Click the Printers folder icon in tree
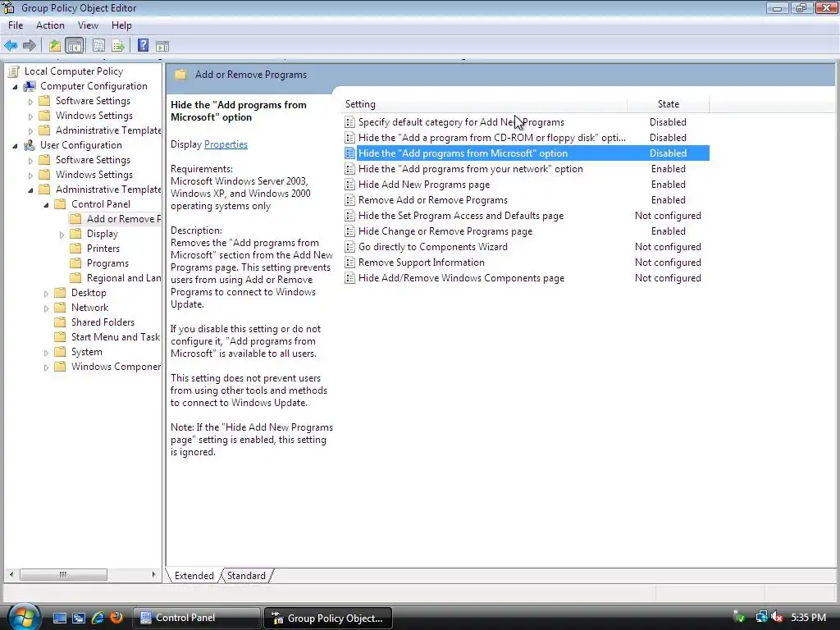 click(76, 248)
